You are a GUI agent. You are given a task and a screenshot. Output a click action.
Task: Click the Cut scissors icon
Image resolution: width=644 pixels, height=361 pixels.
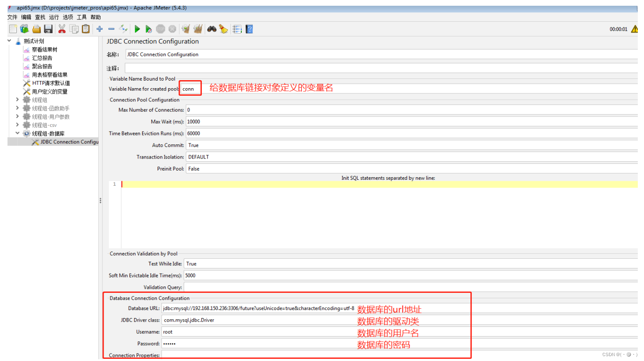62,29
